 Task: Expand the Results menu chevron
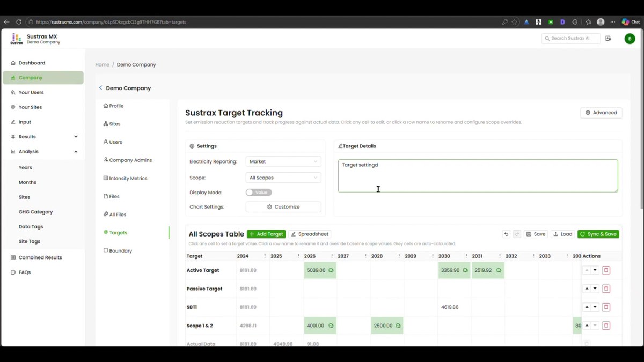pos(76,137)
